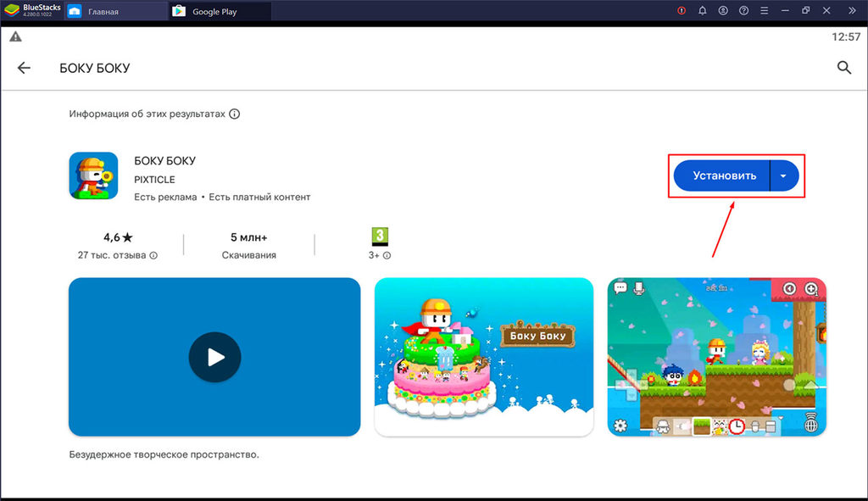
Task: Switch to the Главная tab
Action: (x=116, y=11)
